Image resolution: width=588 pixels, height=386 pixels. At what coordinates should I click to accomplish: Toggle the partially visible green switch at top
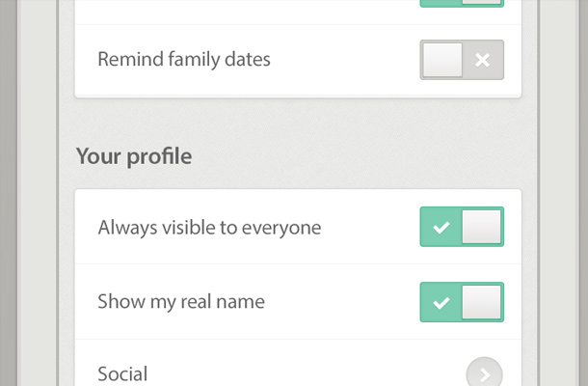(x=462, y=3)
